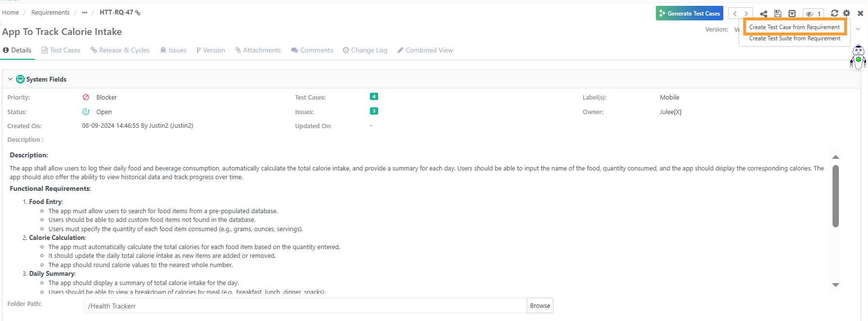Screen dimensions: 868x321
Task: Open the settings gear icon
Action: [847, 13]
